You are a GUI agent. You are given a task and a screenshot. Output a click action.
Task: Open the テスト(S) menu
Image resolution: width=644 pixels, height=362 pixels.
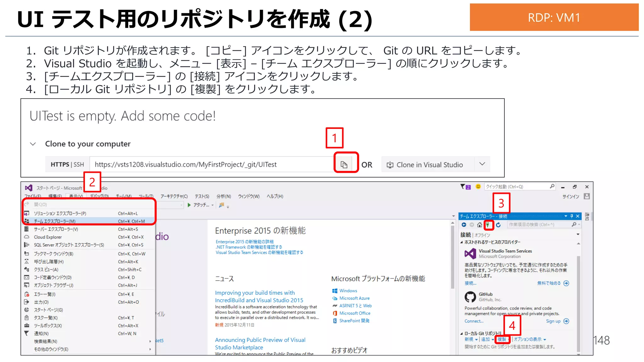coord(202,196)
